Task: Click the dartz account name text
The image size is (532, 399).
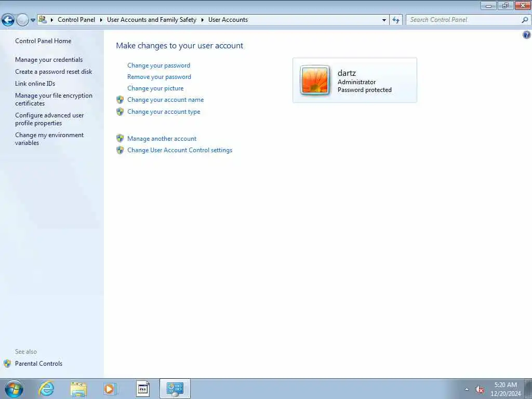Action: pos(347,73)
